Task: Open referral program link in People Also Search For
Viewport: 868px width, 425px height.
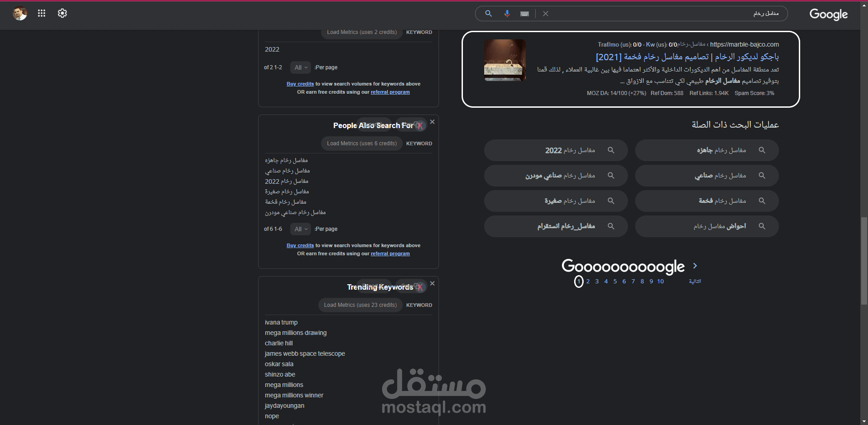Action: coord(390,253)
